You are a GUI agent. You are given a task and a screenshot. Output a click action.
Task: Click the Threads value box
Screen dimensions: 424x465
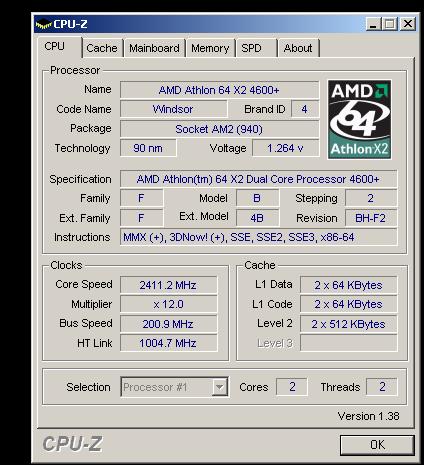coord(382,387)
